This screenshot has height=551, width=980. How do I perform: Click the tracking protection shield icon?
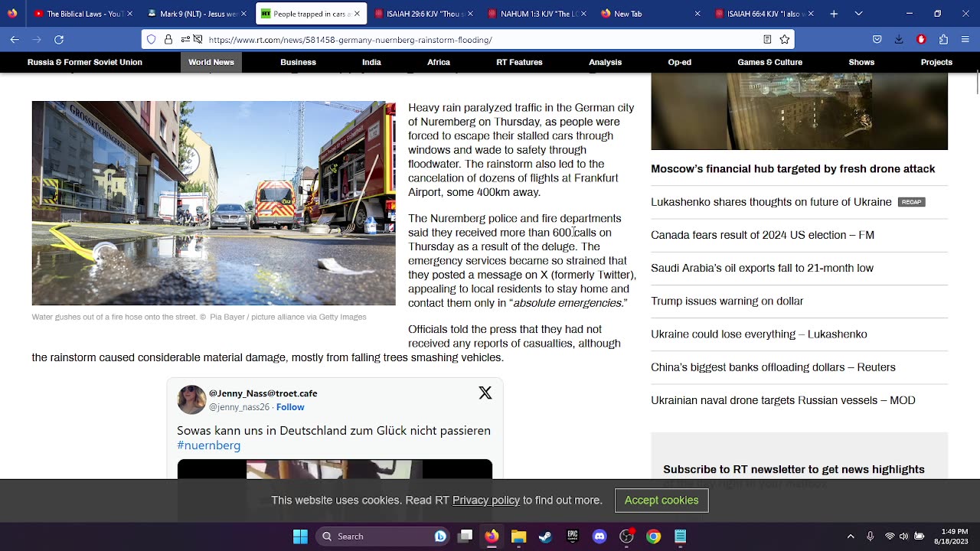pos(152,39)
